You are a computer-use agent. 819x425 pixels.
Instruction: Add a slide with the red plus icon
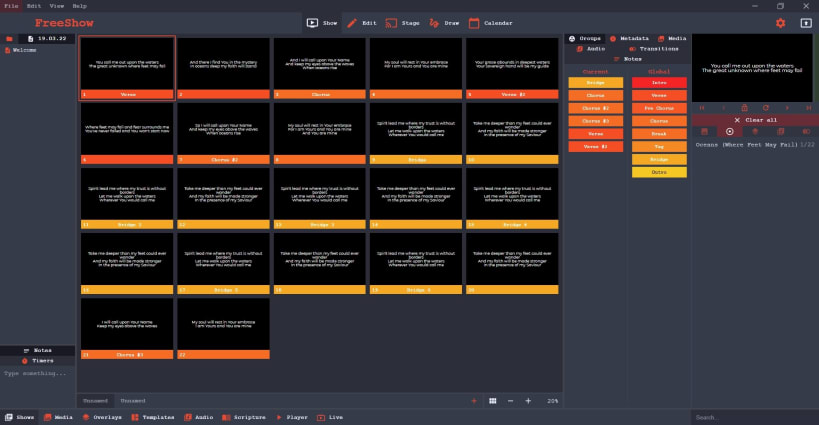coord(474,401)
